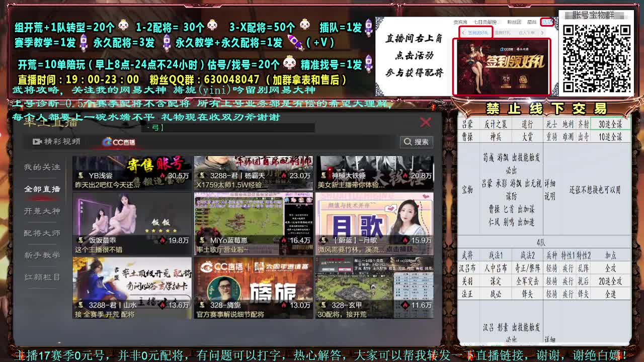Click the 禁止线下交易 banner
This screenshot has width=644, height=362.
point(546,108)
